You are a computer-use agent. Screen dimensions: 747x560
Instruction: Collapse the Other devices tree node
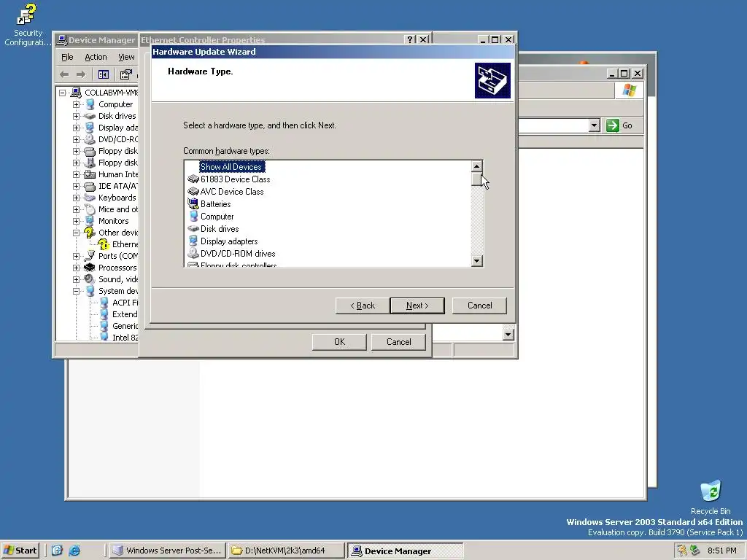coord(76,233)
